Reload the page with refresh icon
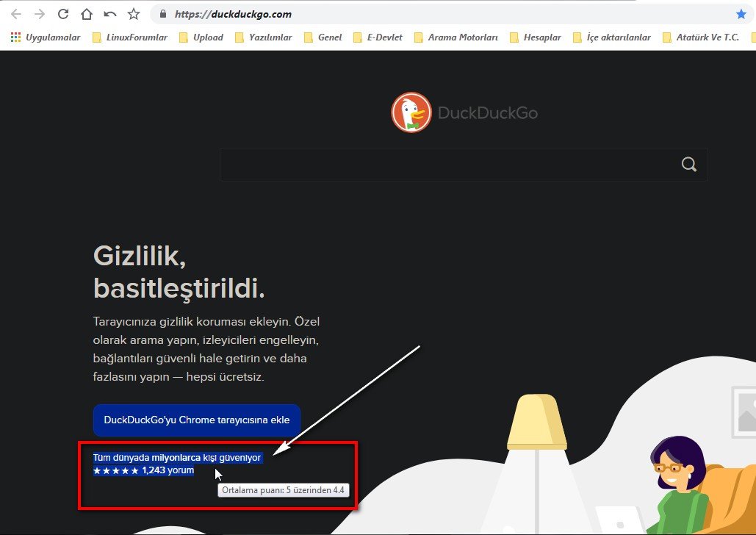 click(63, 14)
